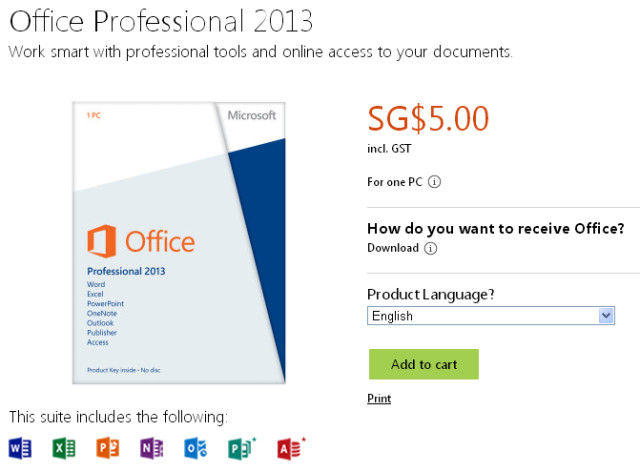This screenshot has width=640, height=472.
Task: Open the 'For one PC' info icon
Action: pos(434,182)
